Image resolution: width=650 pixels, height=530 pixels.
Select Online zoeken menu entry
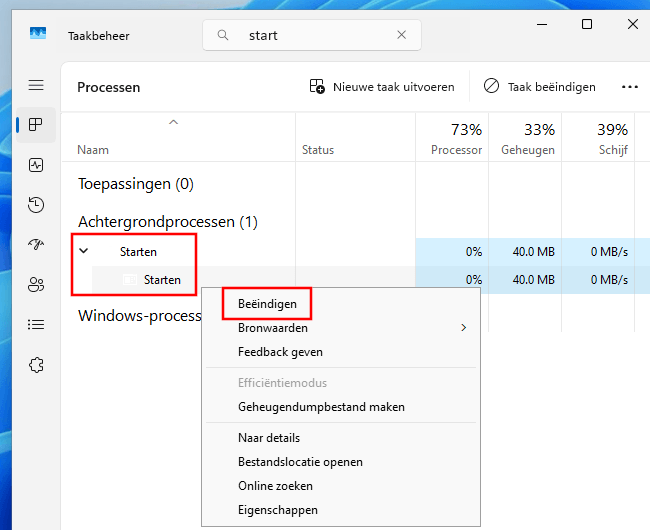(x=275, y=486)
